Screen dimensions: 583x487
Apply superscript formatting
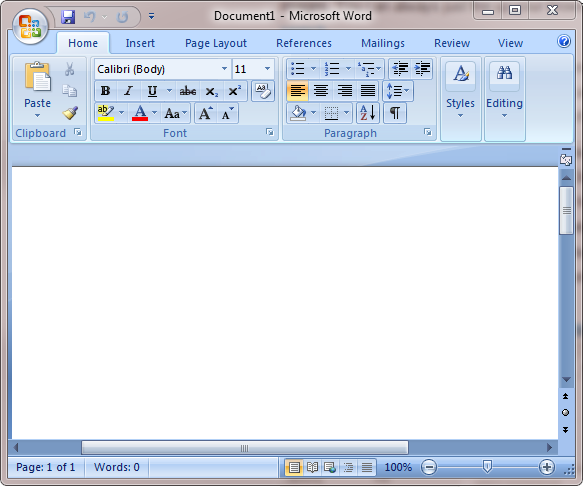click(x=234, y=91)
